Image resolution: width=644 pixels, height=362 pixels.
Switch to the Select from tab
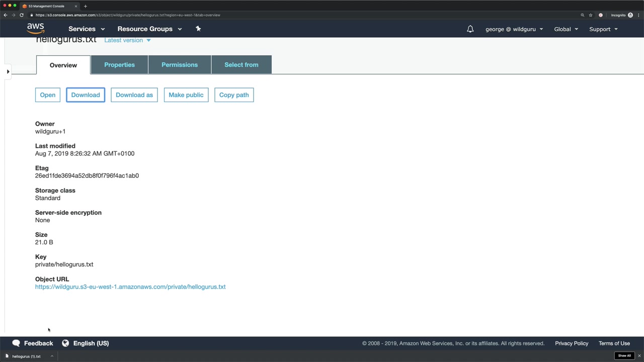click(x=242, y=65)
